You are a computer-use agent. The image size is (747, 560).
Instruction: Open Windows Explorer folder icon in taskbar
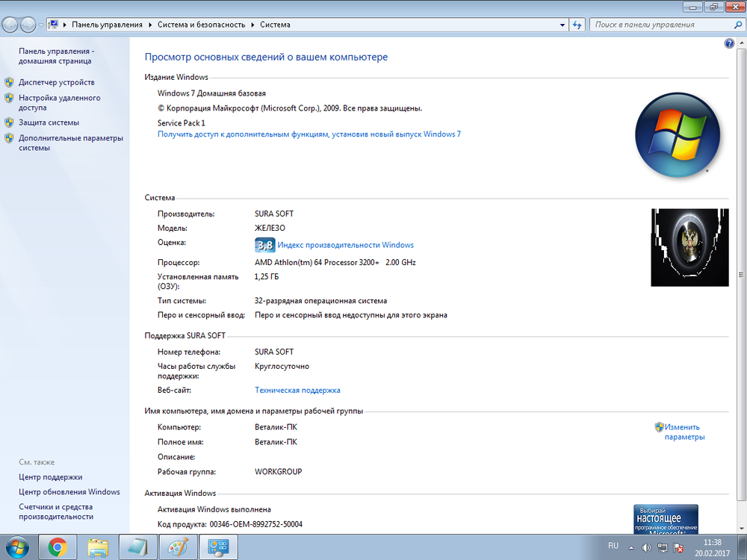point(98,547)
